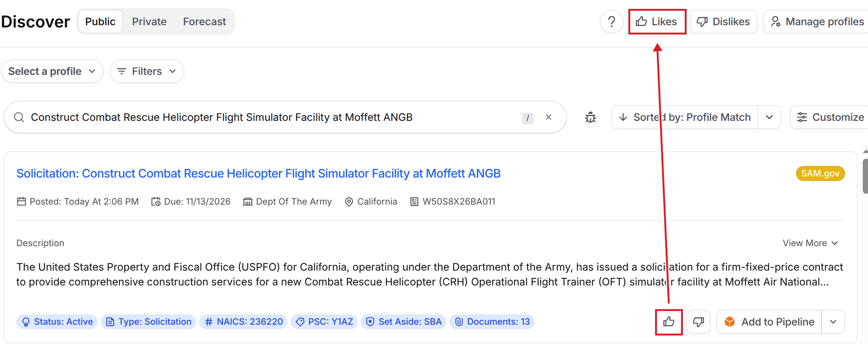Click the PSC: Y1AZ tag
The width and height of the screenshot is (868, 344).
coord(324,322)
